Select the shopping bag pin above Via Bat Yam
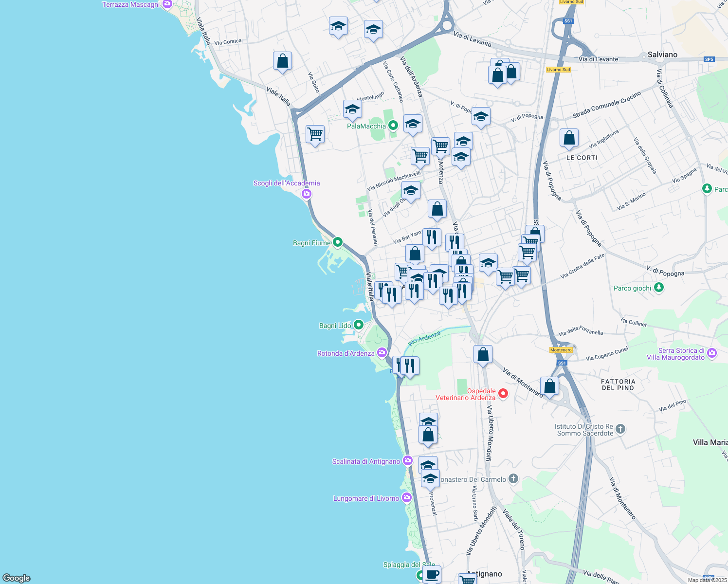Screen dimensions: 728x584 tap(437, 210)
